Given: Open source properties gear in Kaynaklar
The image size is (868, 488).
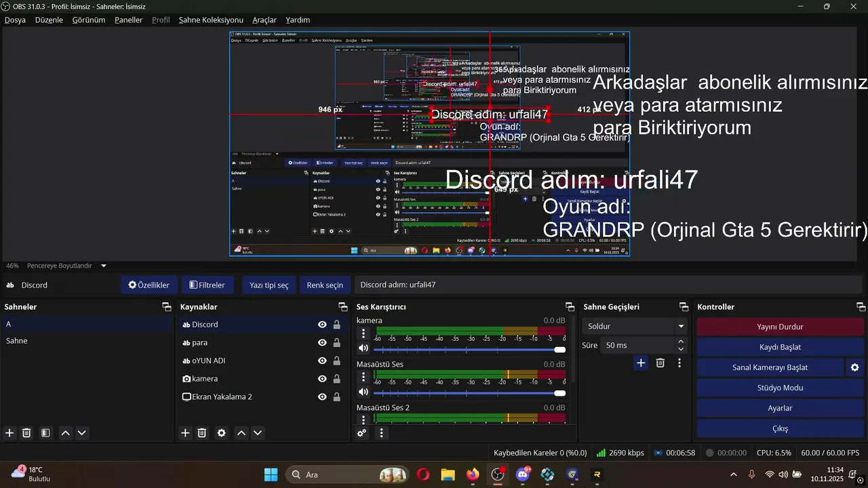Looking at the screenshot, I should coord(221,432).
